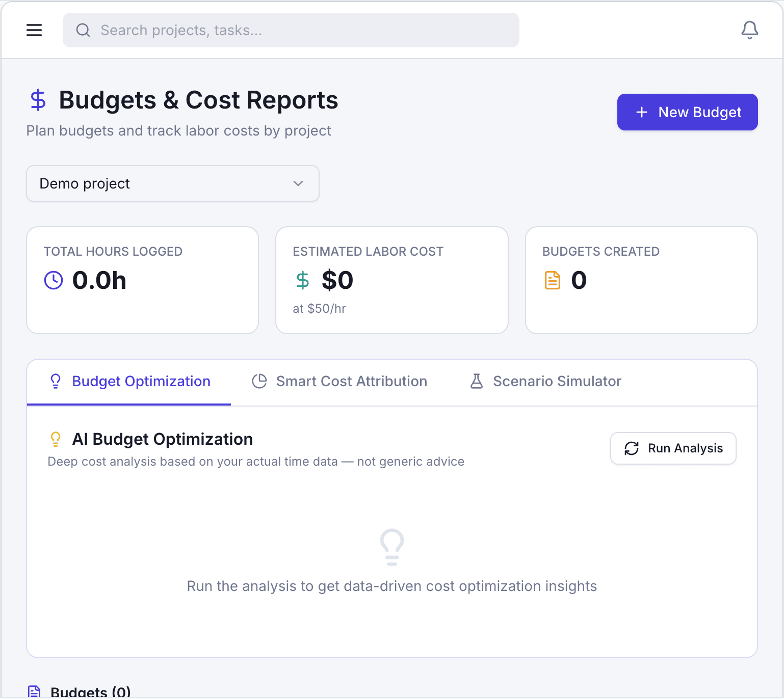Switch to the Smart Cost Attribution tab

pyautogui.click(x=351, y=381)
